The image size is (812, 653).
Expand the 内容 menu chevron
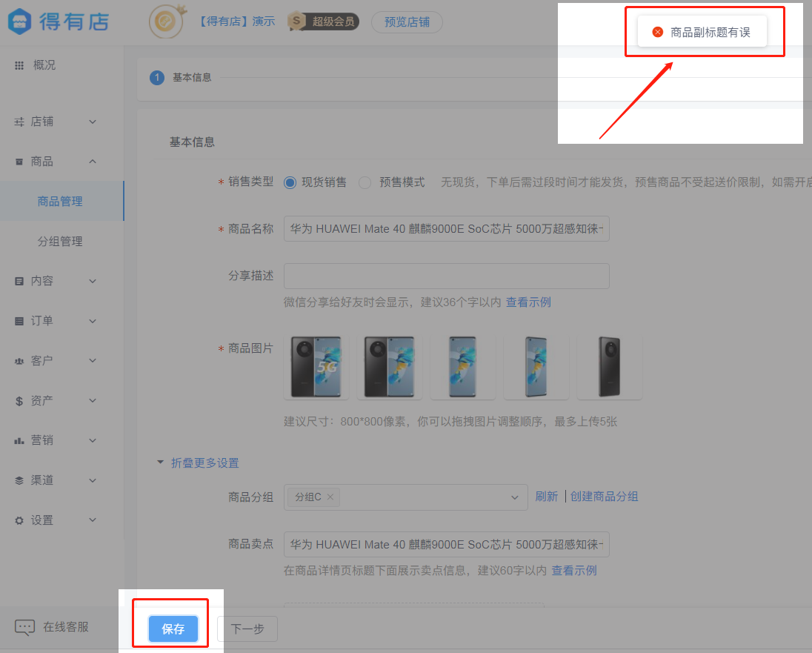coord(93,281)
